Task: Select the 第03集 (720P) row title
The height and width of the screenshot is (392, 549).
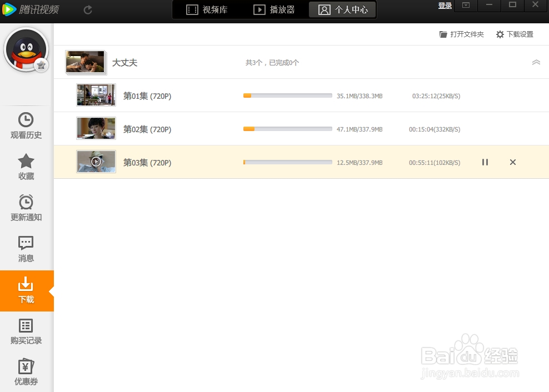Action: click(x=147, y=162)
